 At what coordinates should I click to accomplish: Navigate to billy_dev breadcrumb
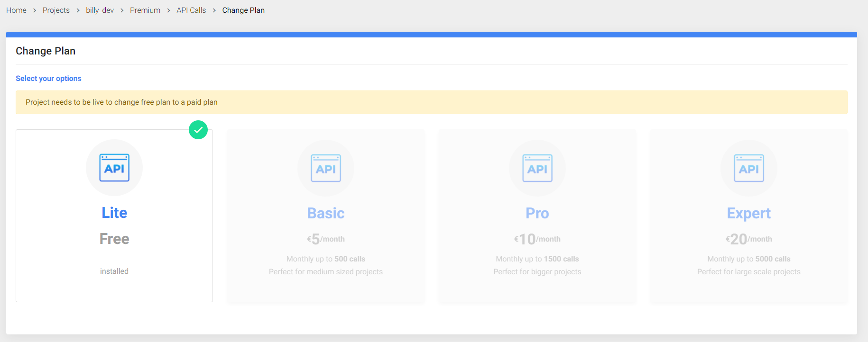click(100, 10)
